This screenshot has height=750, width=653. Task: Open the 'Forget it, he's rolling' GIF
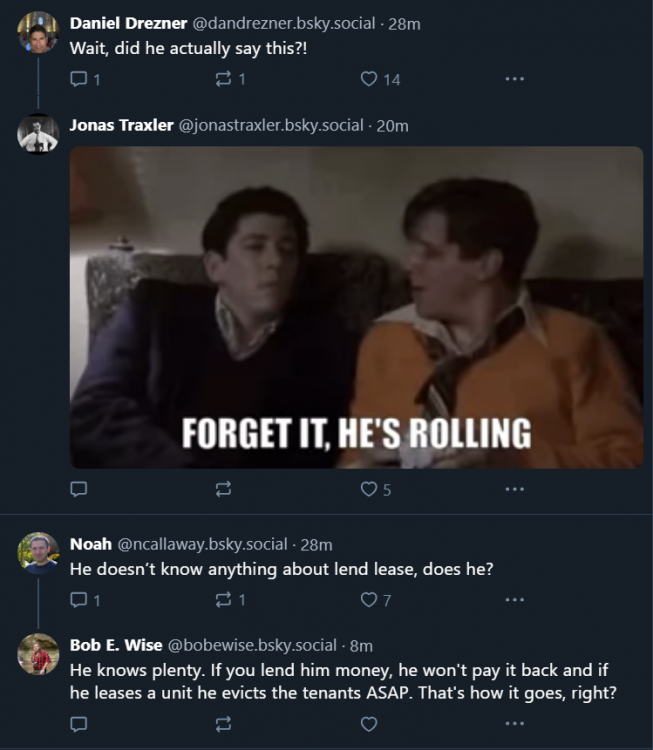[356, 307]
